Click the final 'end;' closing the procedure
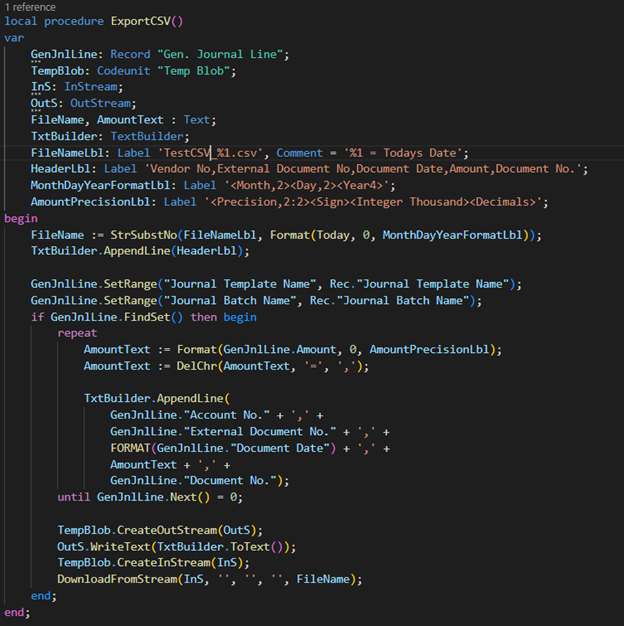The width and height of the screenshot is (624, 626). (x=17, y=612)
